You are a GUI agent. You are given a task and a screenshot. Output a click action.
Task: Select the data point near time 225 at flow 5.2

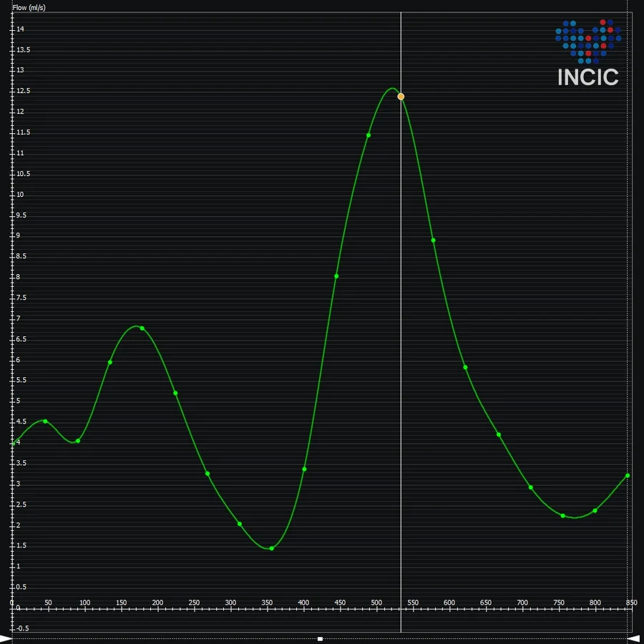point(175,393)
